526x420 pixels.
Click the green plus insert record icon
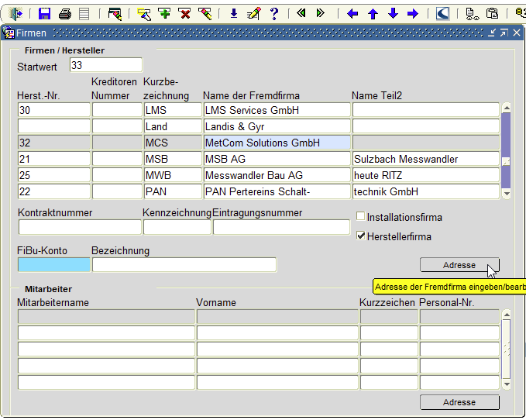[164, 14]
